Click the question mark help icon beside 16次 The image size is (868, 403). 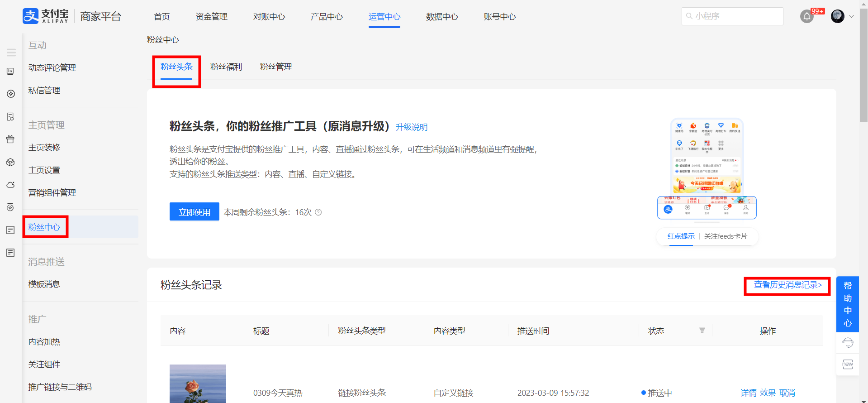pyautogui.click(x=318, y=212)
